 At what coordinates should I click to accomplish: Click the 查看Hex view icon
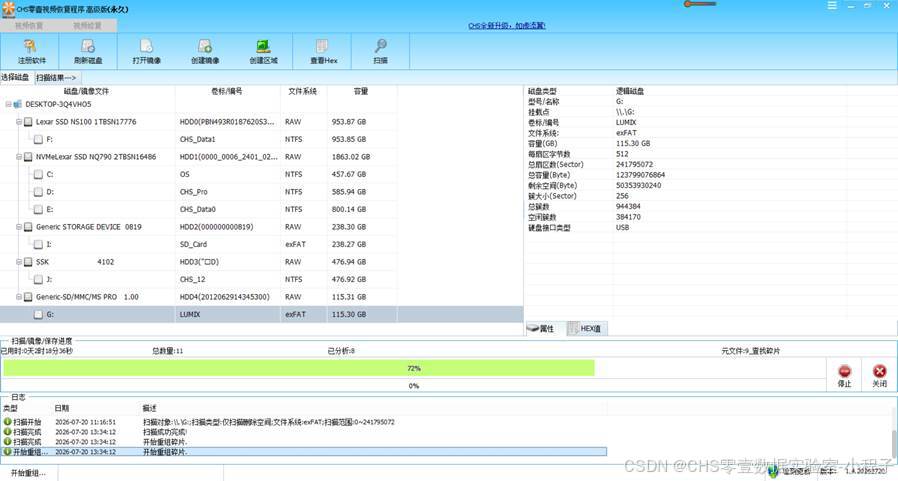coord(322,46)
